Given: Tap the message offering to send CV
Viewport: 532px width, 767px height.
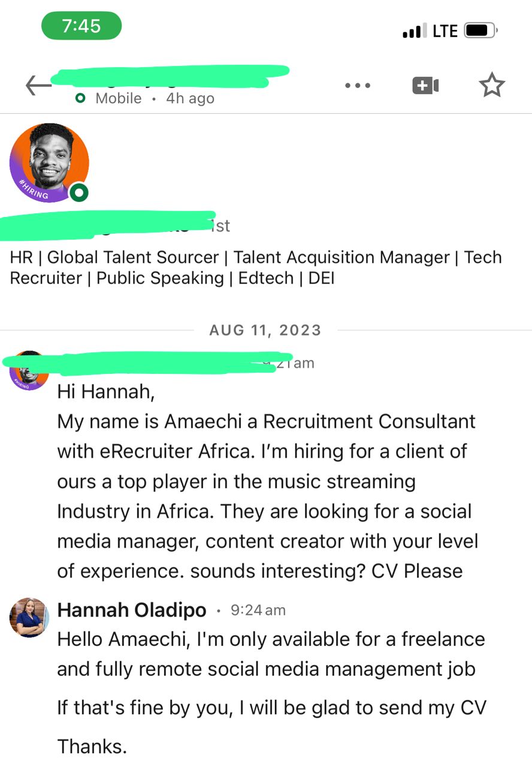Looking at the screenshot, I should (x=271, y=708).
